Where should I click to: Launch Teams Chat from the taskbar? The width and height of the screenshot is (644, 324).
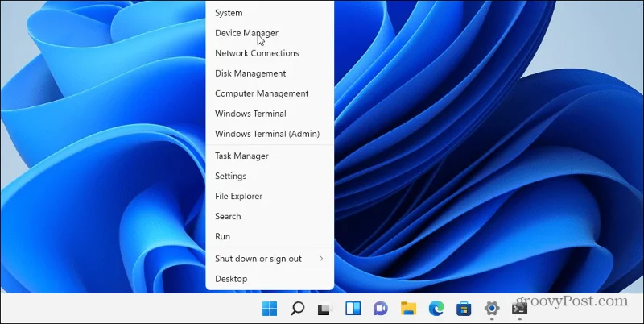(381, 309)
